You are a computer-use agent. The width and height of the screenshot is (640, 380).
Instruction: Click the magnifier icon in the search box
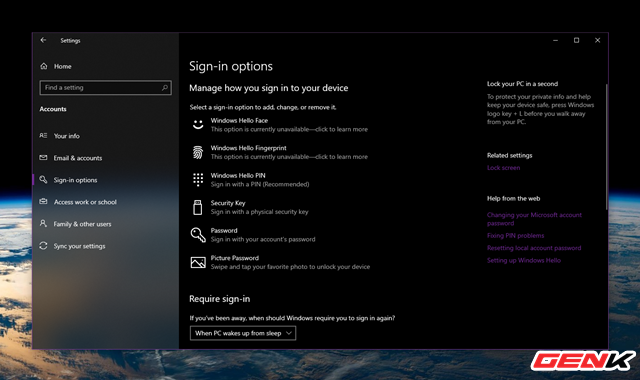point(165,87)
